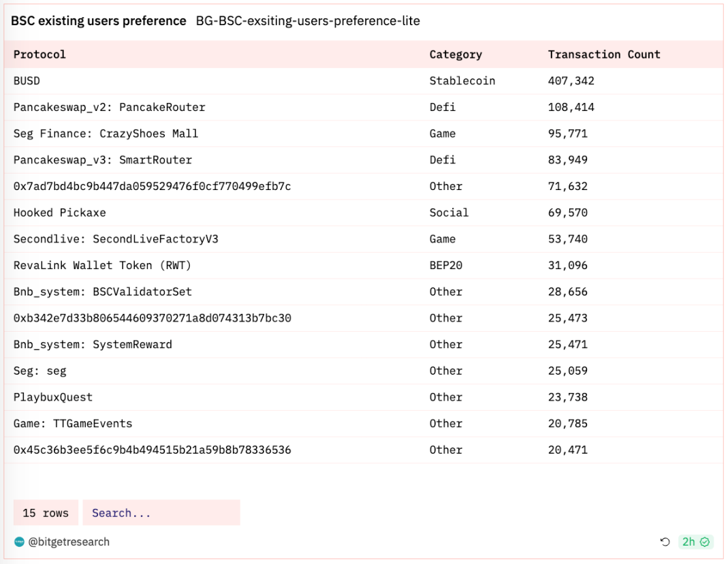
Task: Click the Game: TTGameEvents protocol cell
Action: click(x=73, y=424)
